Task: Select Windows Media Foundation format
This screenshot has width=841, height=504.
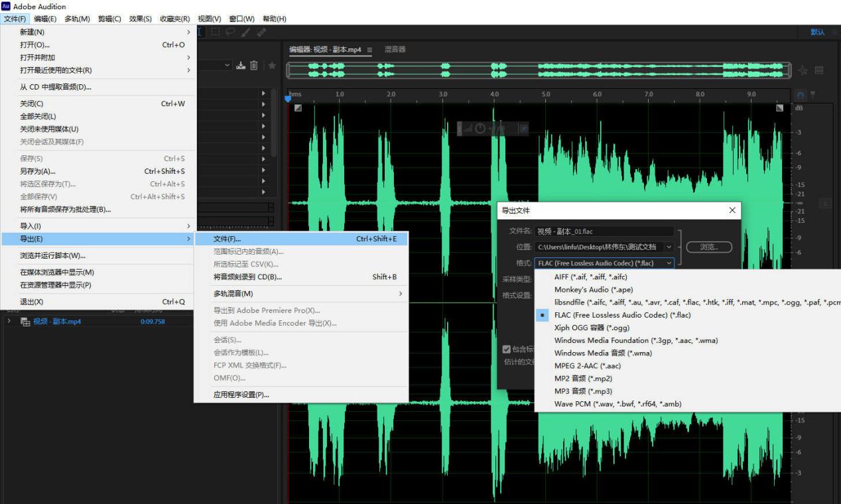Action: tap(688, 340)
